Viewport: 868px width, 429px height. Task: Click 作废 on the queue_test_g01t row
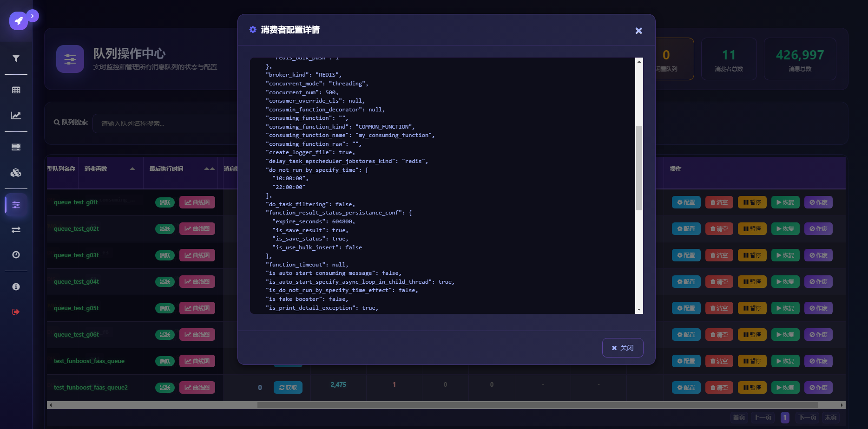coord(818,202)
